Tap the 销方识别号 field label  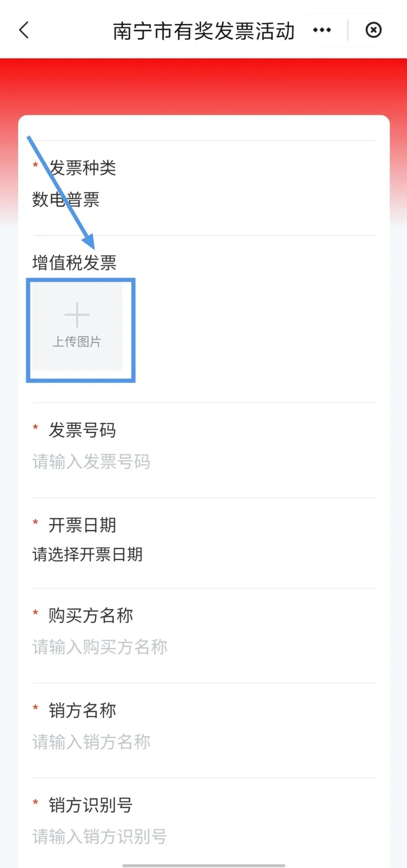(91, 805)
